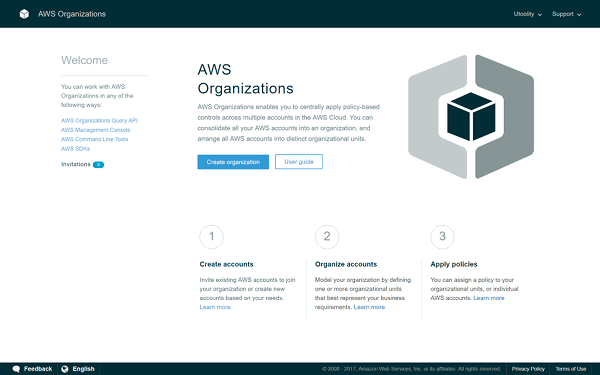
Task: Click the AWS Organizations header title
Action: pos(72,14)
